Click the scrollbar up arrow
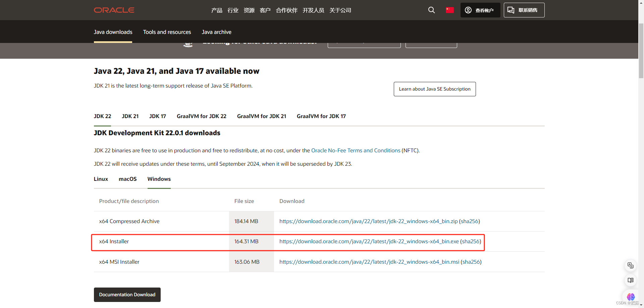This screenshot has height=308, width=644. pyautogui.click(x=641, y=2)
